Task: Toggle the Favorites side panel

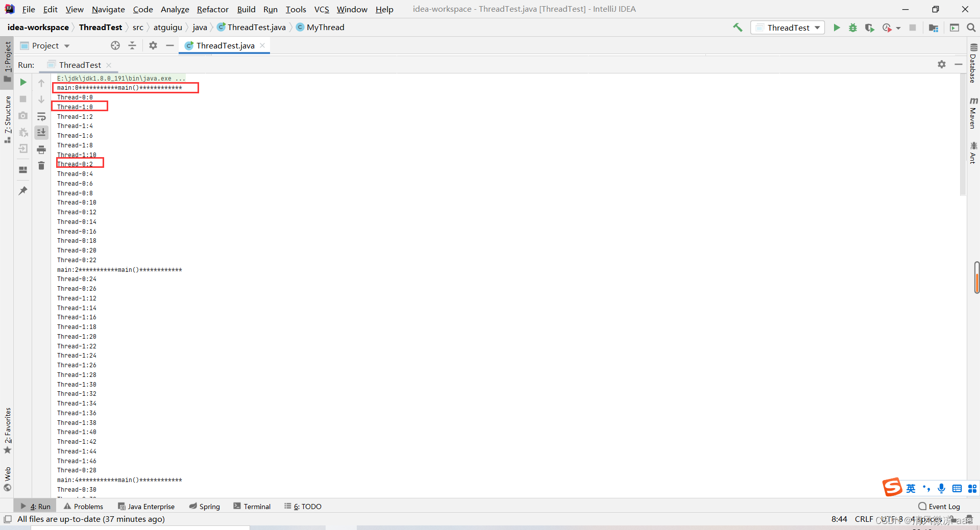Action: tap(7, 430)
